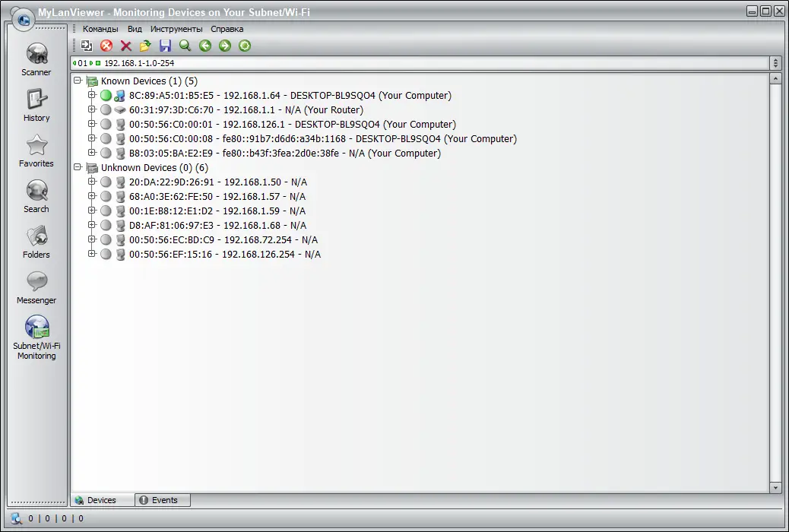Click the green forward arrow toolbar icon

[225, 46]
